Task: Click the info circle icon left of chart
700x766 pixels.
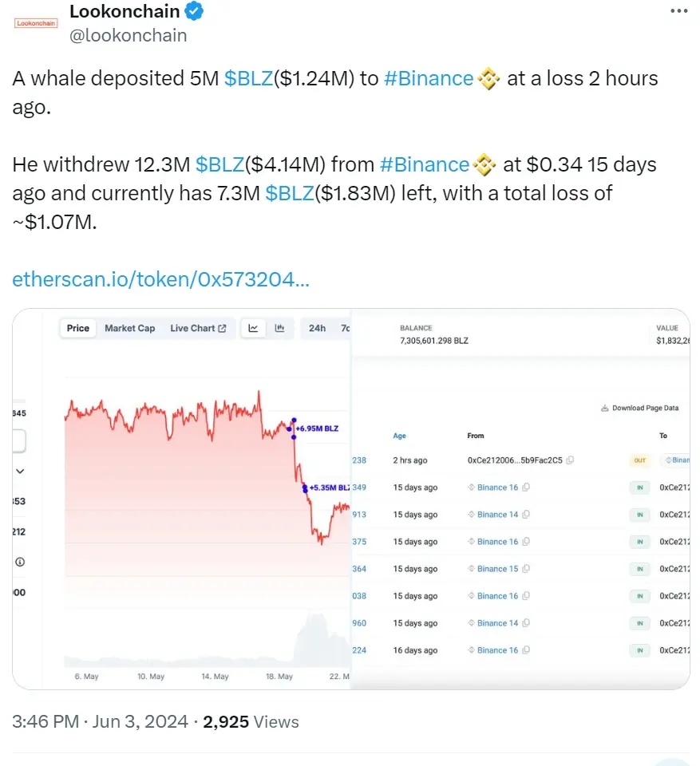Action: tap(20, 562)
